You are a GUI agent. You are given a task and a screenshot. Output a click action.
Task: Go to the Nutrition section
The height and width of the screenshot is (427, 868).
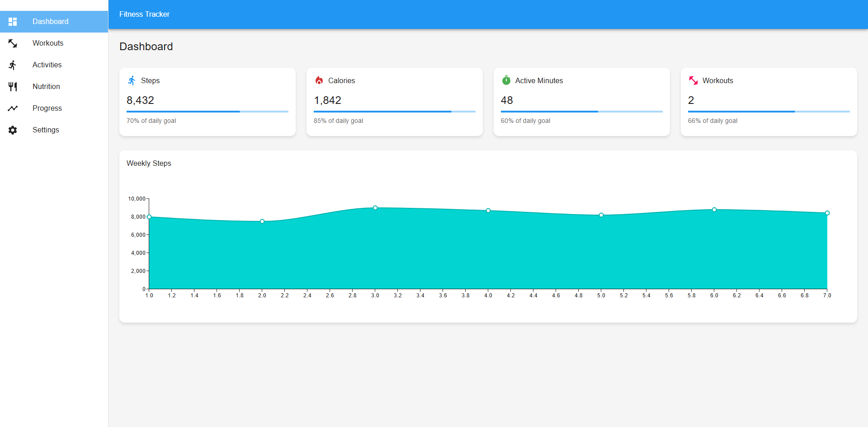46,87
